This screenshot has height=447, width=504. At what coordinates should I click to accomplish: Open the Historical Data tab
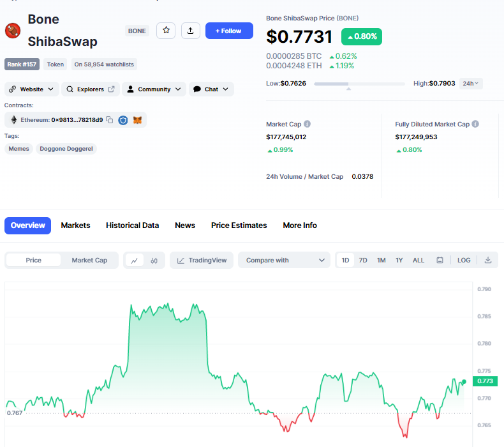click(132, 225)
